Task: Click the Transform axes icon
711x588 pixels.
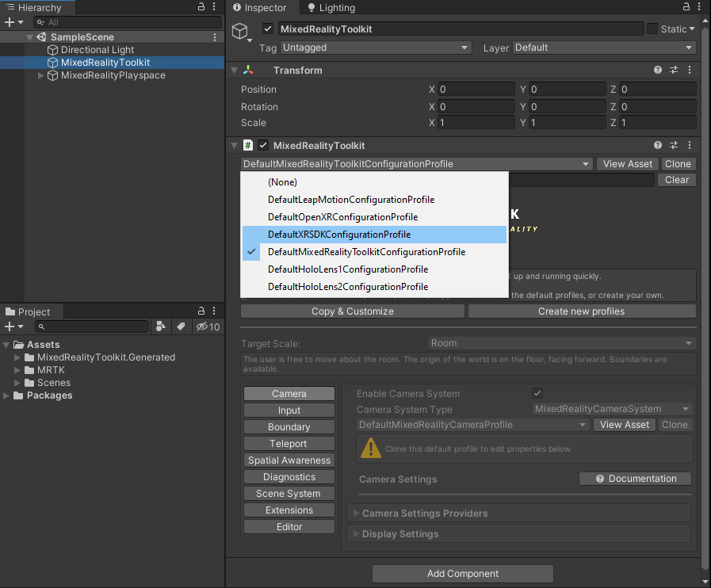Action: coord(248,70)
